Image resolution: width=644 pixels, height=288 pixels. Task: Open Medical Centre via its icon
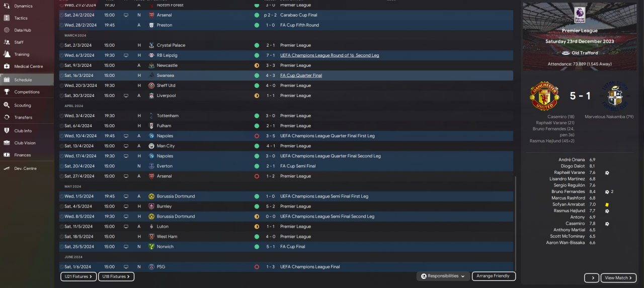pyautogui.click(x=7, y=66)
